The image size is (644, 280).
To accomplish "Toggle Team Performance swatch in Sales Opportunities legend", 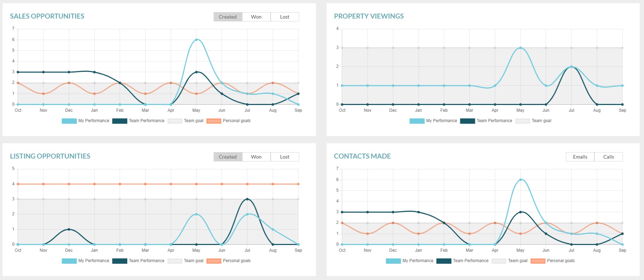I will pos(119,121).
